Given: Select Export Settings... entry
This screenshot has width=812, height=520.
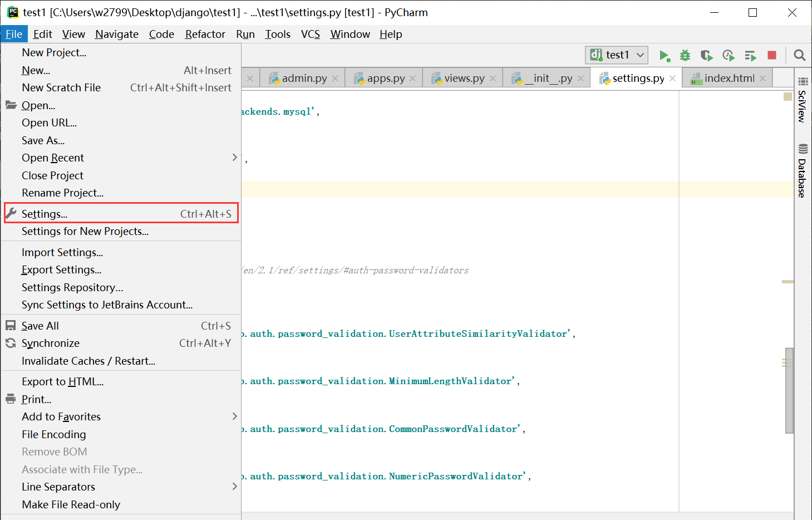Looking at the screenshot, I should point(121,269).
